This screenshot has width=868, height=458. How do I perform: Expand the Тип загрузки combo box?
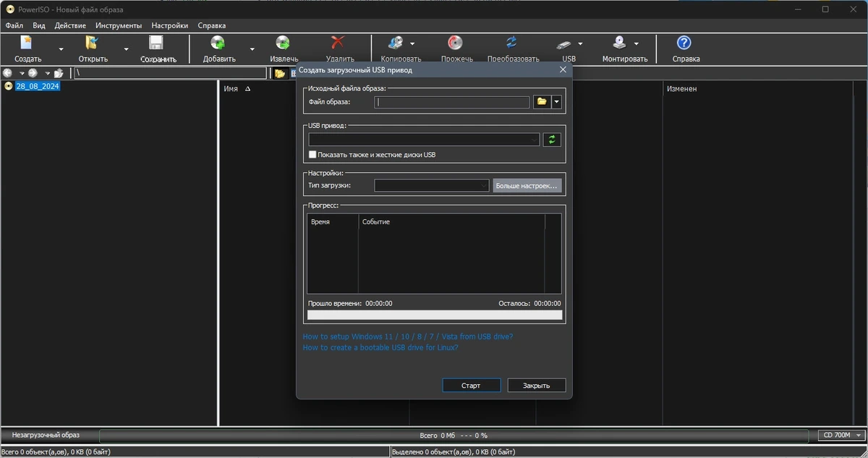click(432, 186)
